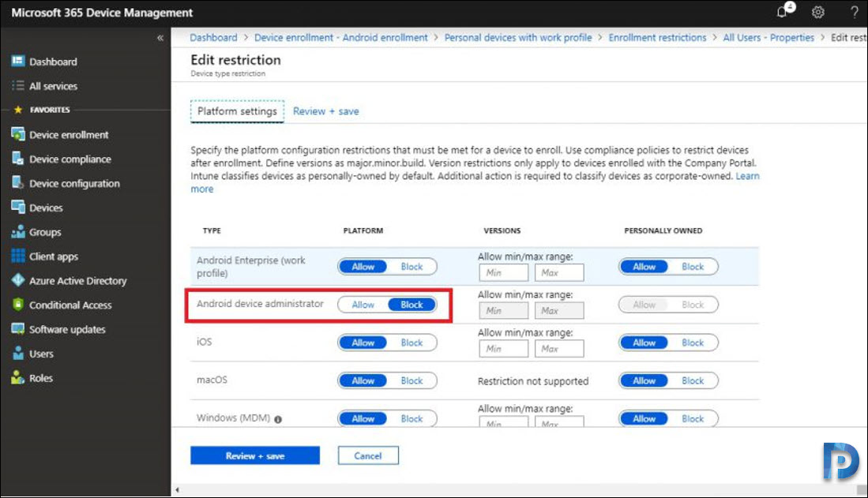Open Device compliance from the sidebar
Viewport: 868px width, 498px height.
70,159
